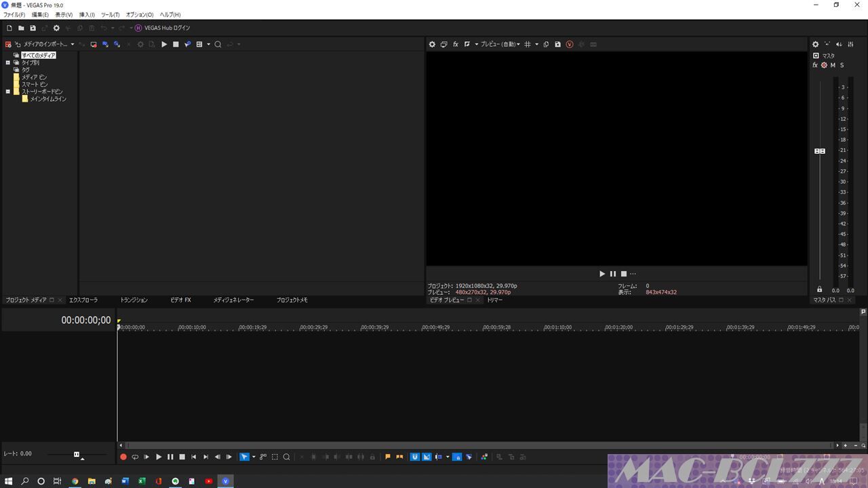
Task: Play the video preview
Action: [601, 274]
